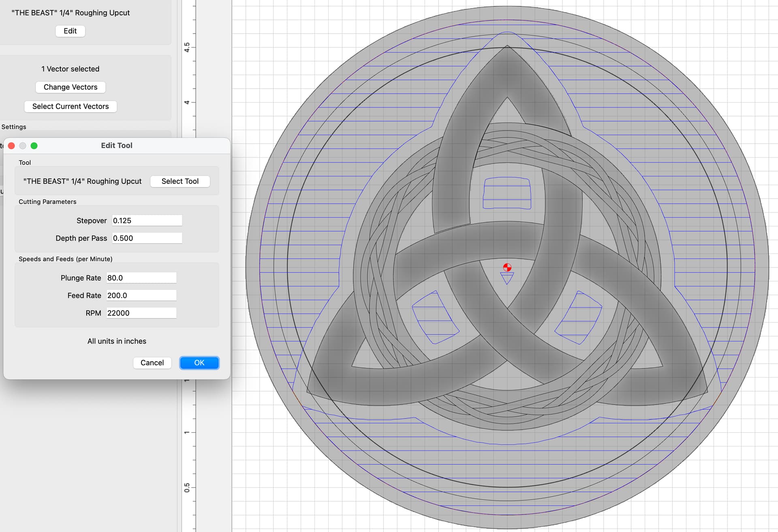Click the top blue pocket toolpath inside knot

pyautogui.click(x=507, y=193)
